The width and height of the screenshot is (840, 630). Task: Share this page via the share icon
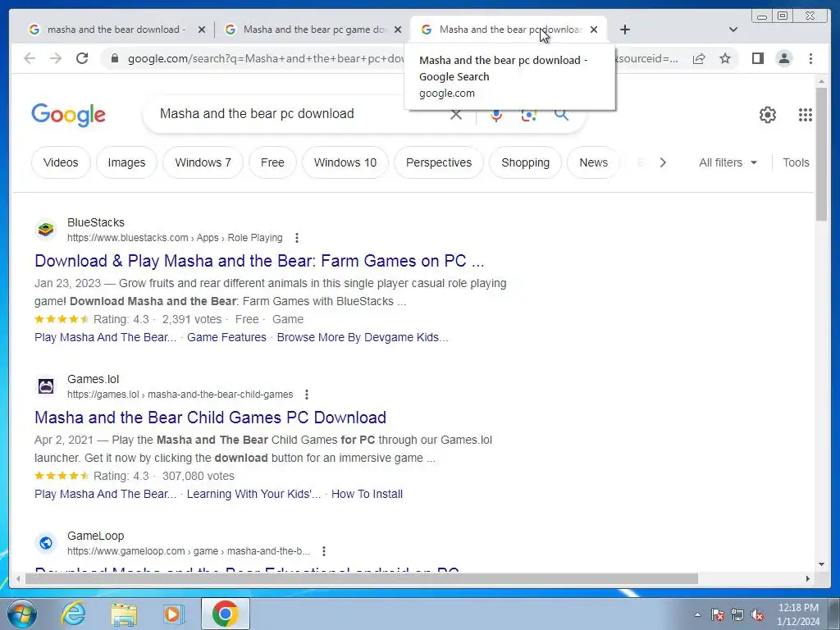[x=699, y=58]
